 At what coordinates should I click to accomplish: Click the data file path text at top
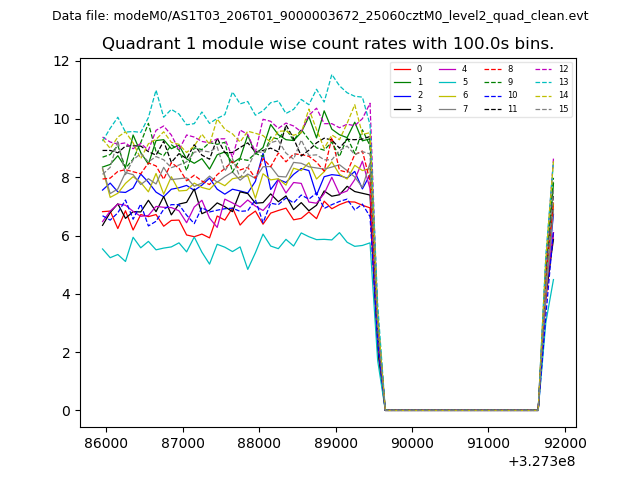pos(320,16)
